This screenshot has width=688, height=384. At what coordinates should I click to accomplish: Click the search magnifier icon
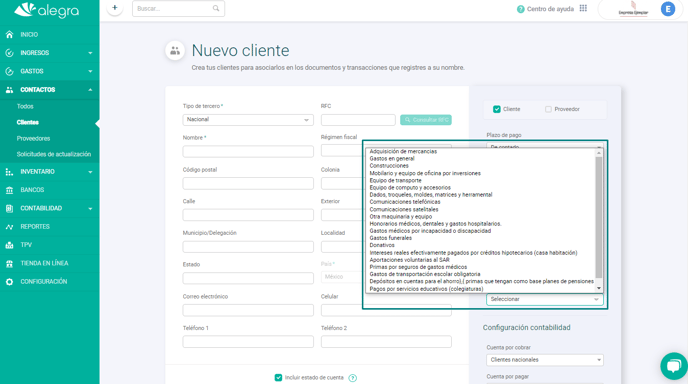pos(216,8)
